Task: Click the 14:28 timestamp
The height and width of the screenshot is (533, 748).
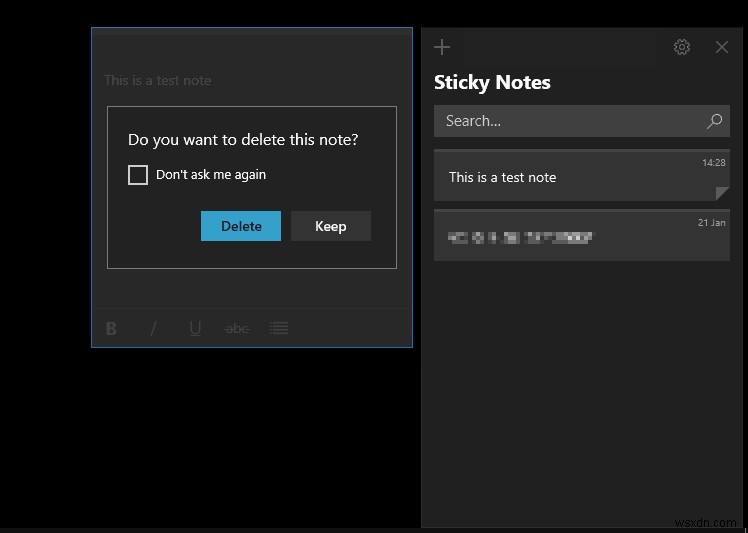Action: [x=714, y=163]
